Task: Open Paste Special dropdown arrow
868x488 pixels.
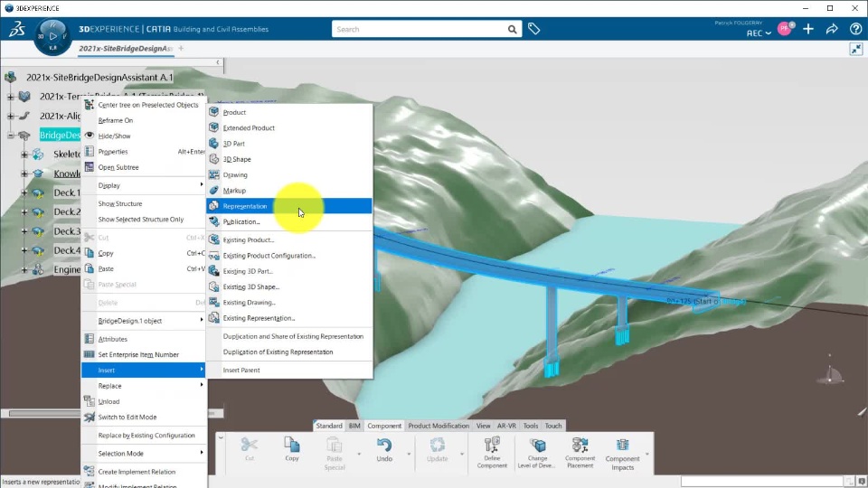Action: coord(359,455)
